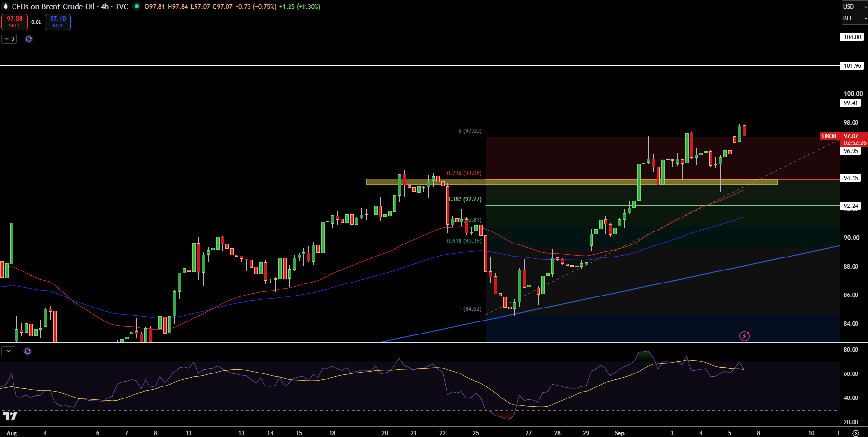This screenshot has width=868, height=437.
Task: Click the current price 97.07 label
Action: point(851,136)
